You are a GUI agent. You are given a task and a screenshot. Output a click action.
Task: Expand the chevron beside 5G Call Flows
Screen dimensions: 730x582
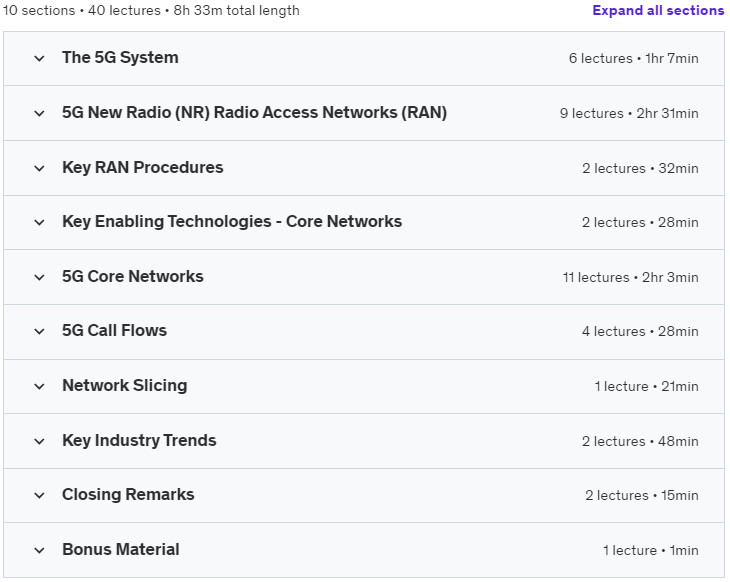click(40, 332)
